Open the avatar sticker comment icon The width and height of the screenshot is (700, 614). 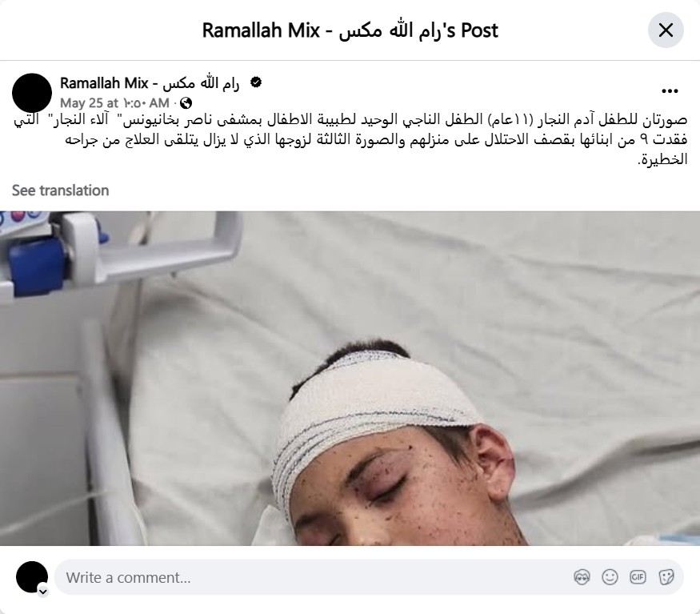coord(582,577)
